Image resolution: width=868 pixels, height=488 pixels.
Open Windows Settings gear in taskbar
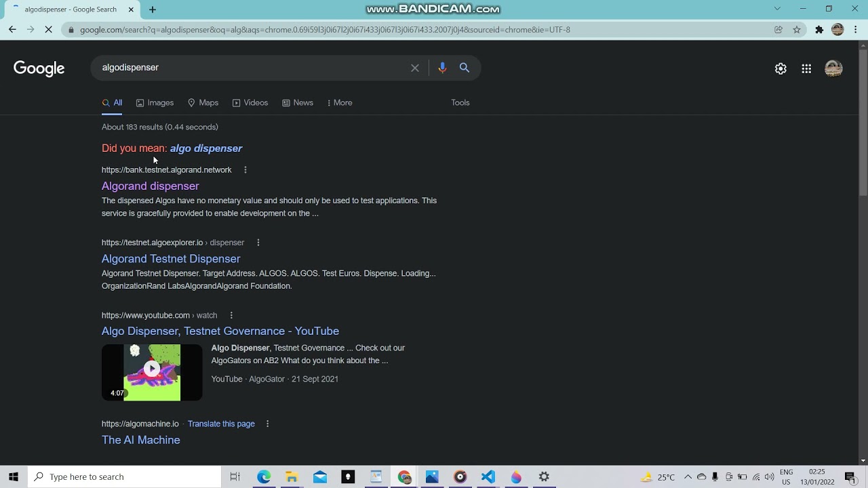[544, 476]
